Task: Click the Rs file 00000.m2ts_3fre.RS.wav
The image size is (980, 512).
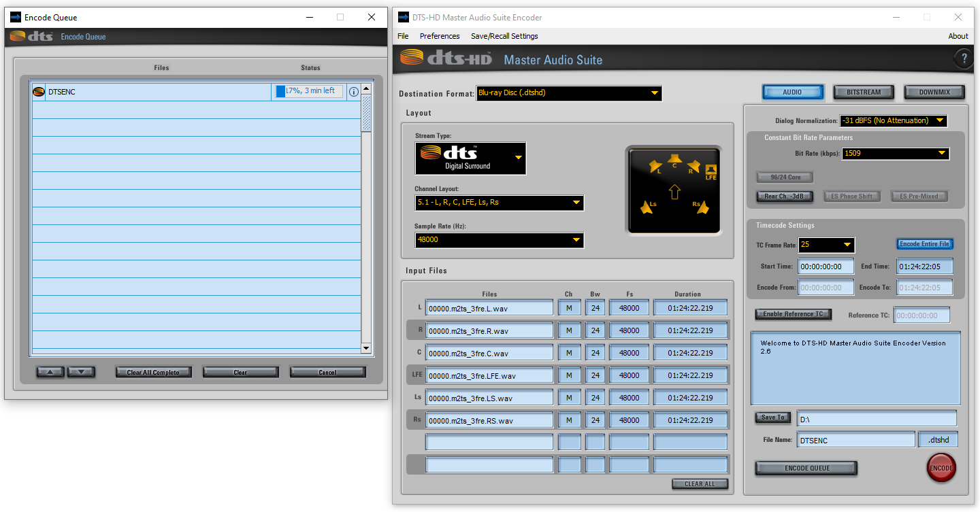Action: (489, 420)
